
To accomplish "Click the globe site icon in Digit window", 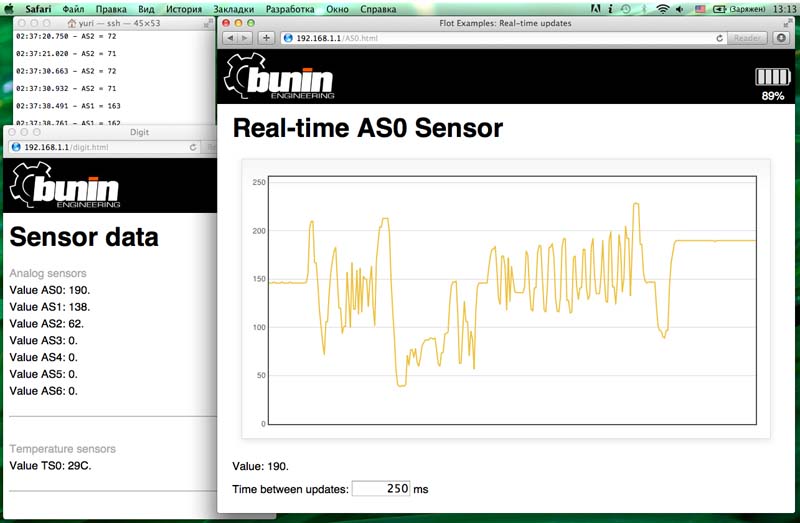I will click(16, 147).
